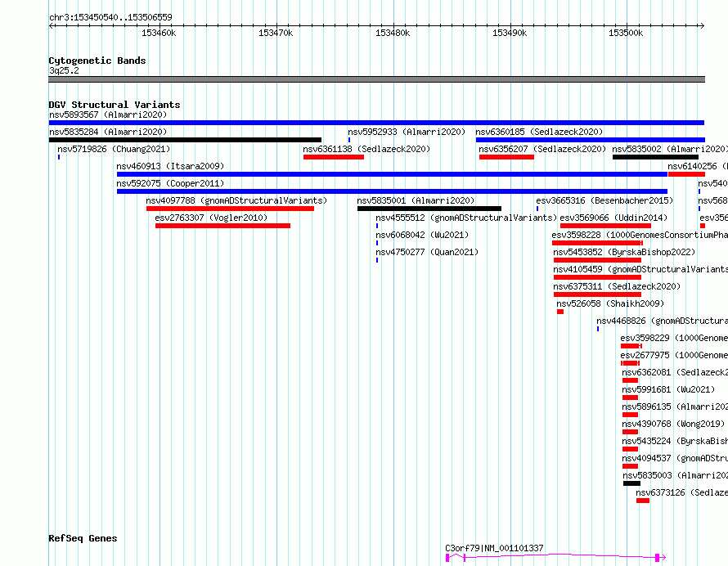Click the nsv4105459 gnomAD variant label
728x566 pixels.
click(640, 269)
